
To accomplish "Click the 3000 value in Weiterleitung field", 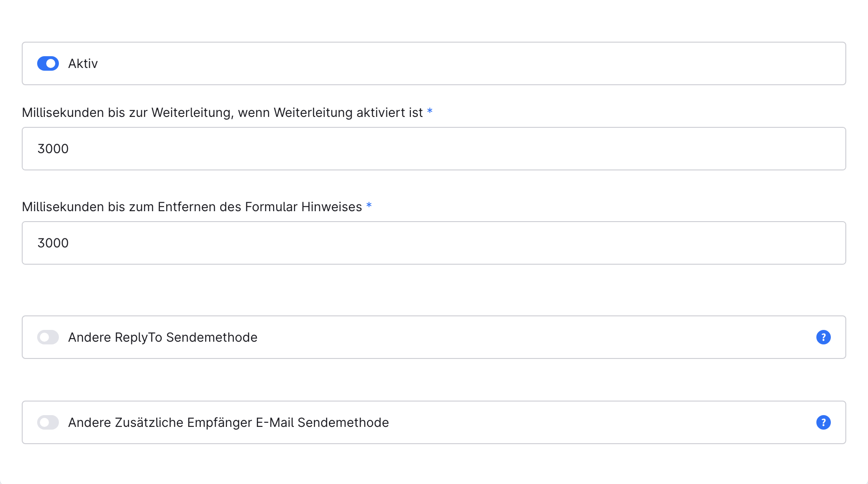I will tap(53, 149).
